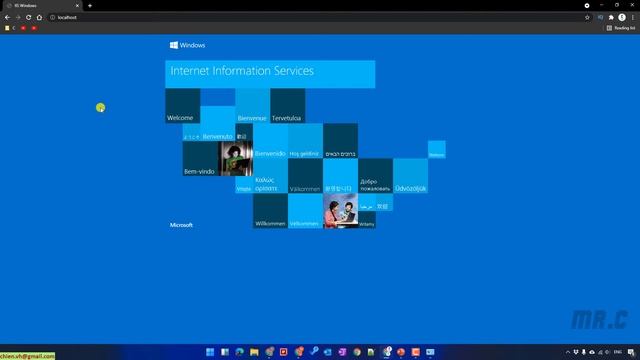Click the Üdvözöljük tile
Screen dimensions: 640x360
pyautogui.click(x=411, y=176)
